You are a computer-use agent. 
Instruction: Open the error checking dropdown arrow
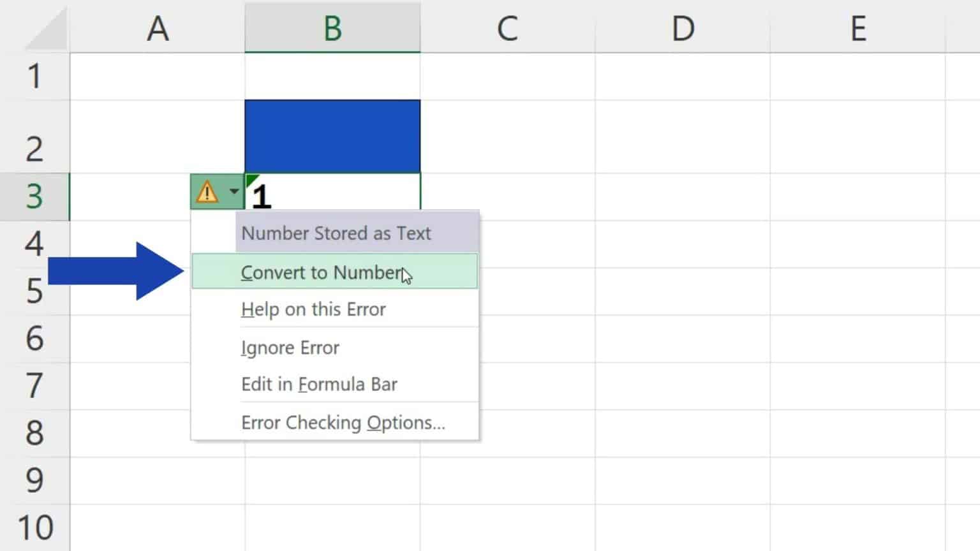tap(234, 190)
